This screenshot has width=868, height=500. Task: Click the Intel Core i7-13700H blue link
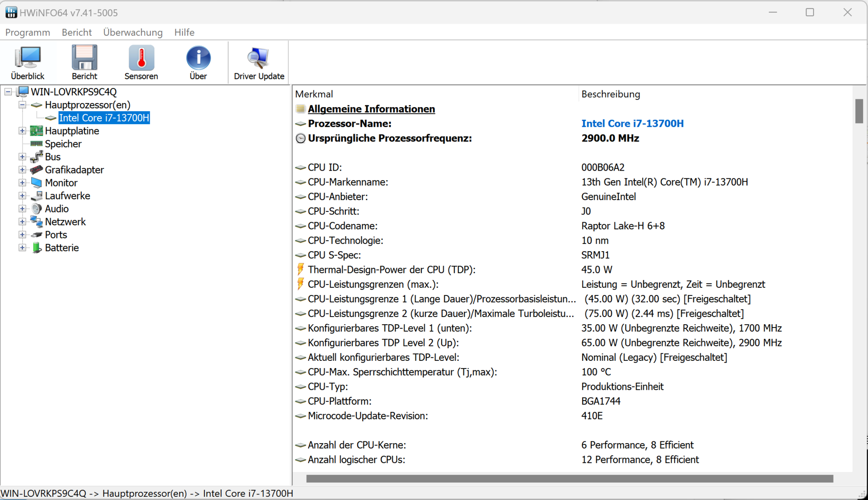[632, 124]
